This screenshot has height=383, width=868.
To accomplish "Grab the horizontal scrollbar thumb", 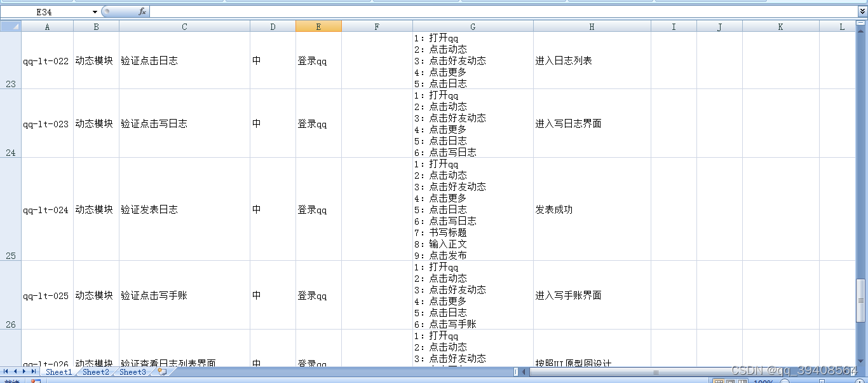I will (656, 372).
